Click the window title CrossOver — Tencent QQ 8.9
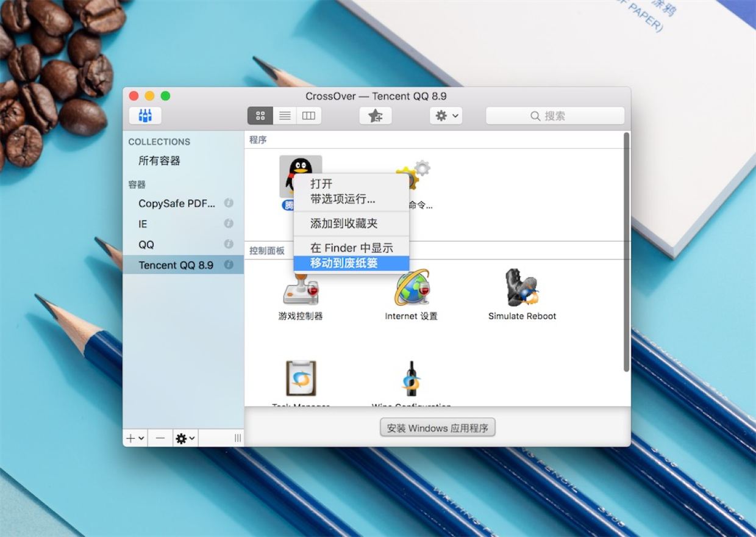 376,96
